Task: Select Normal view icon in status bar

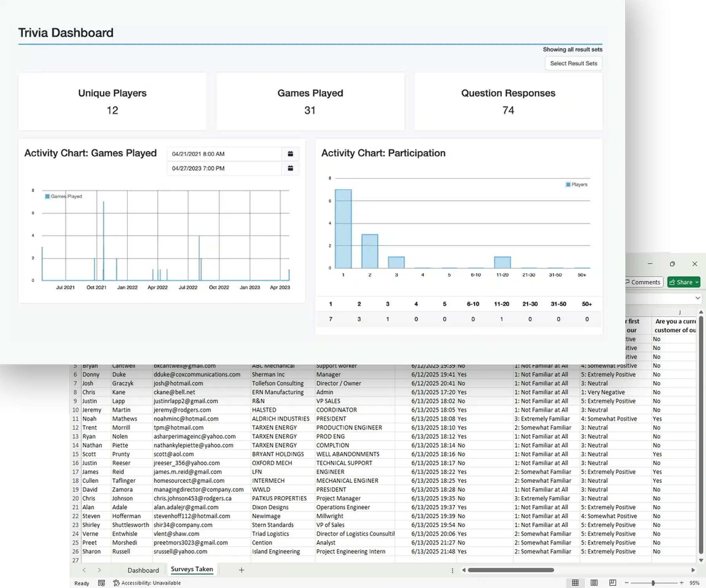Action: (575, 583)
